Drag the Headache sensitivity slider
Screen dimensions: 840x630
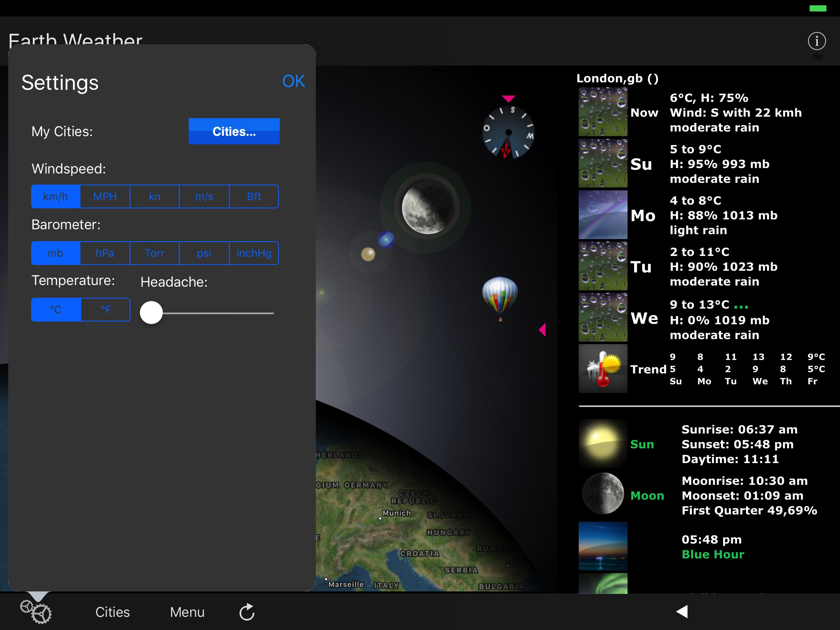pos(151,312)
